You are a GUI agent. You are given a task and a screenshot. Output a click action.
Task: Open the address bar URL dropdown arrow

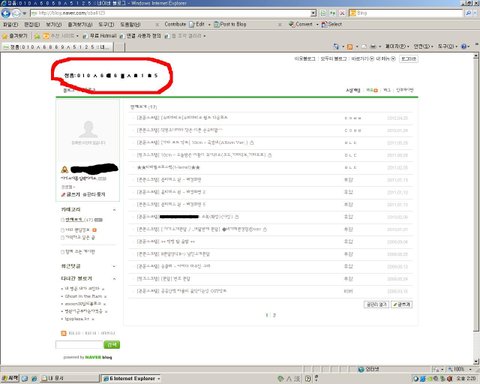click(x=313, y=13)
